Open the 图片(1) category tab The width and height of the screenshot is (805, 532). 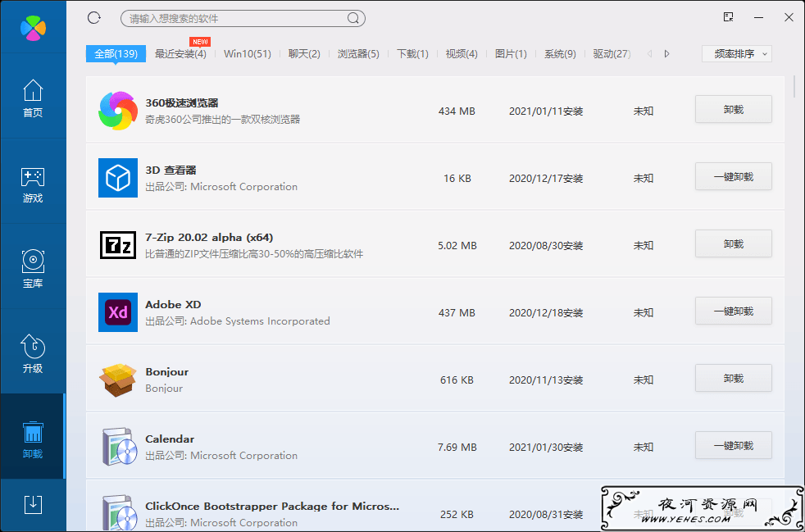pyautogui.click(x=511, y=54)
